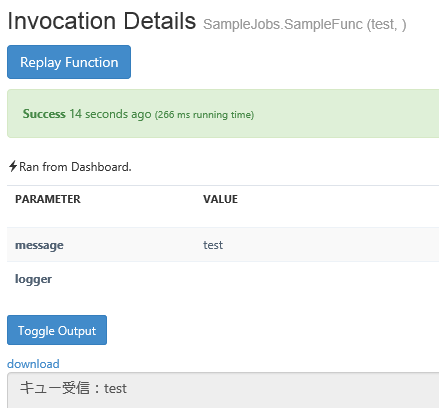Image resolution: width=439 pixels, height=408 pixels.
Task: Click the green success alert banner
Action: pos(223,113)
